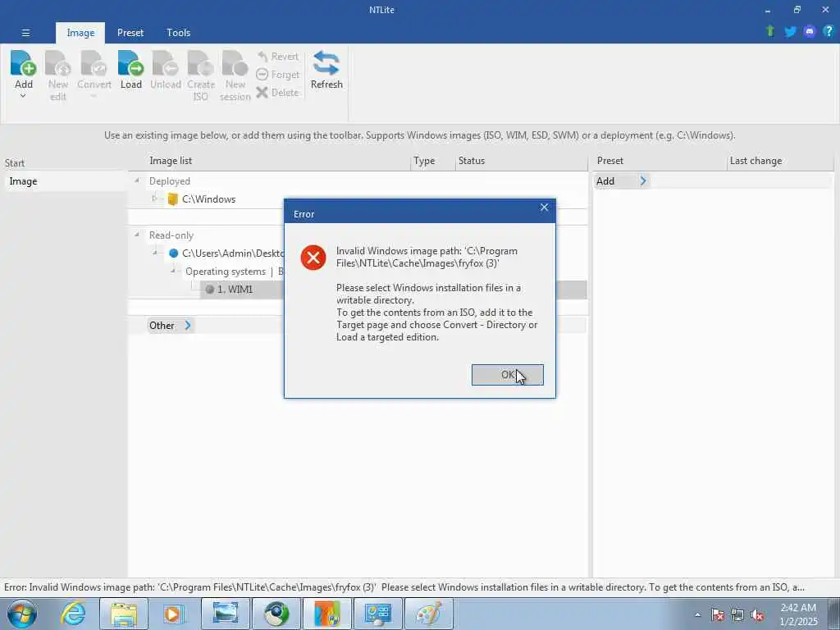Collapse the Operating systems node

click(x=173, y=271)
